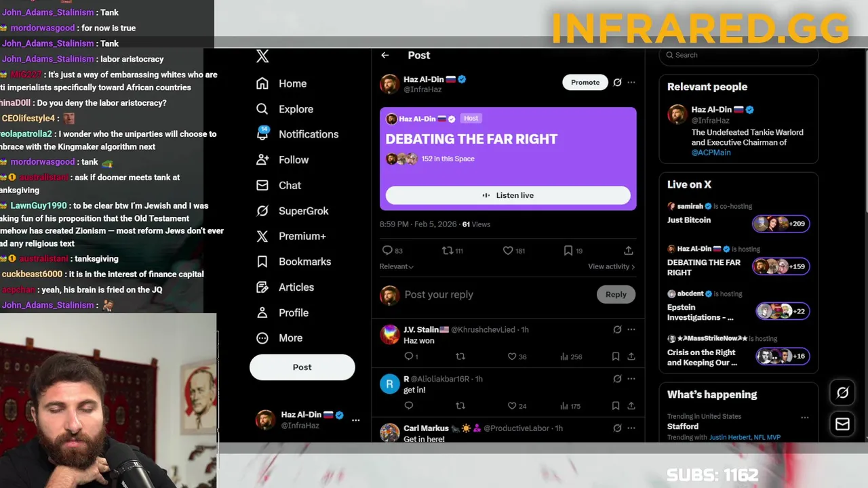
Task: Click the back arrow beside Post heading
Action: tap(384, 56)
